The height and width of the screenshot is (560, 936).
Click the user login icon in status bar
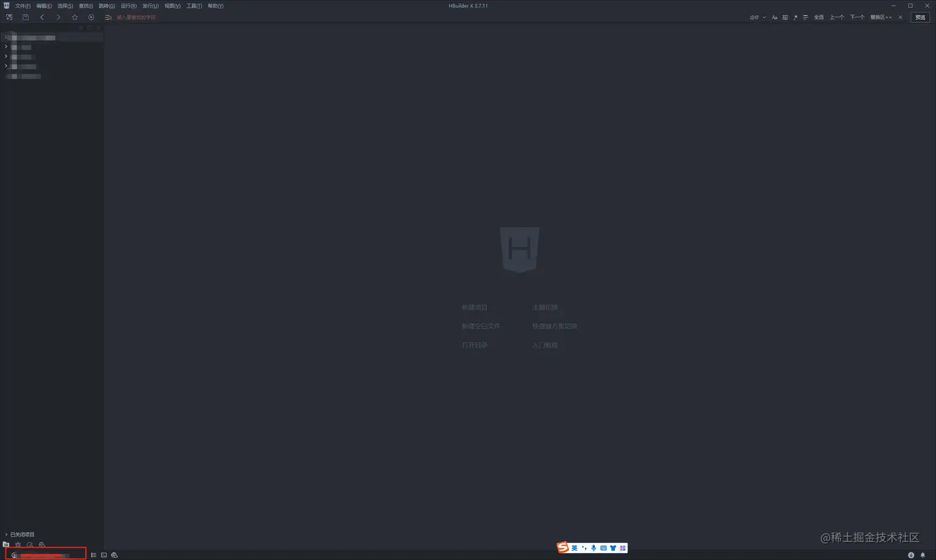(x=14, y=555)
